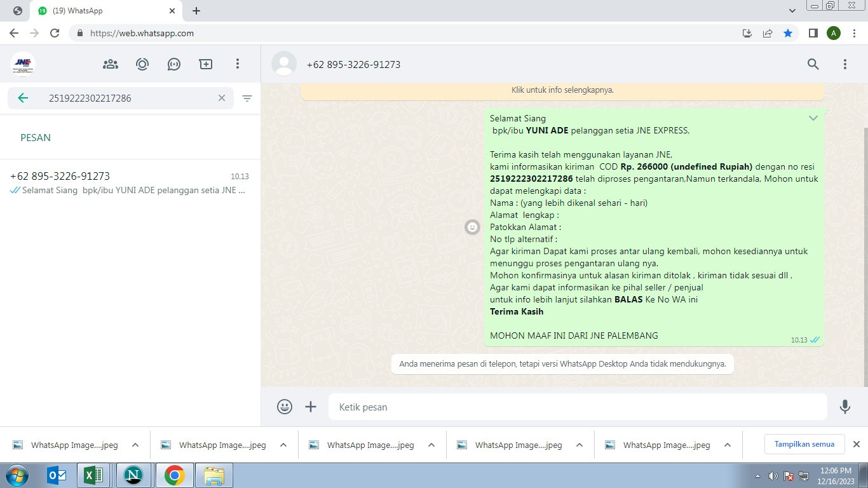This screenshot has height=488, width=868.
Task: Open Outlook from the taskbar
Action: coord(57,475)
